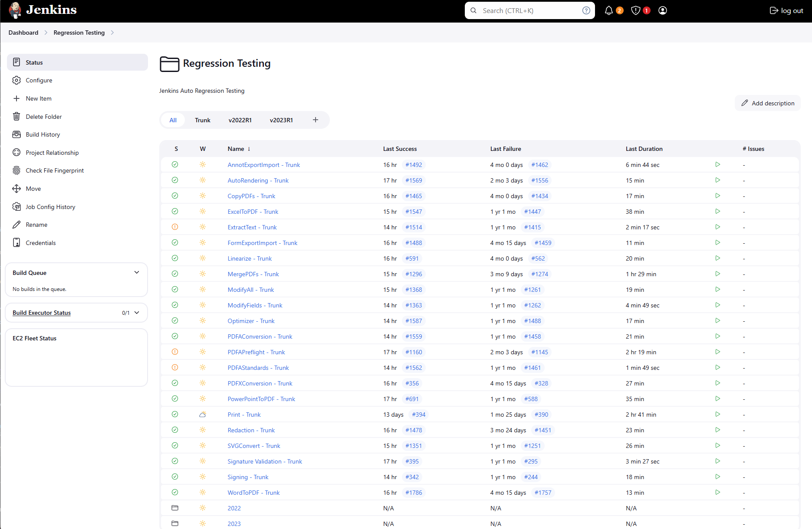Select the Rename pencil icon
Image resolution: width=812 pixels, height=529 pixels.
[16, 225]
